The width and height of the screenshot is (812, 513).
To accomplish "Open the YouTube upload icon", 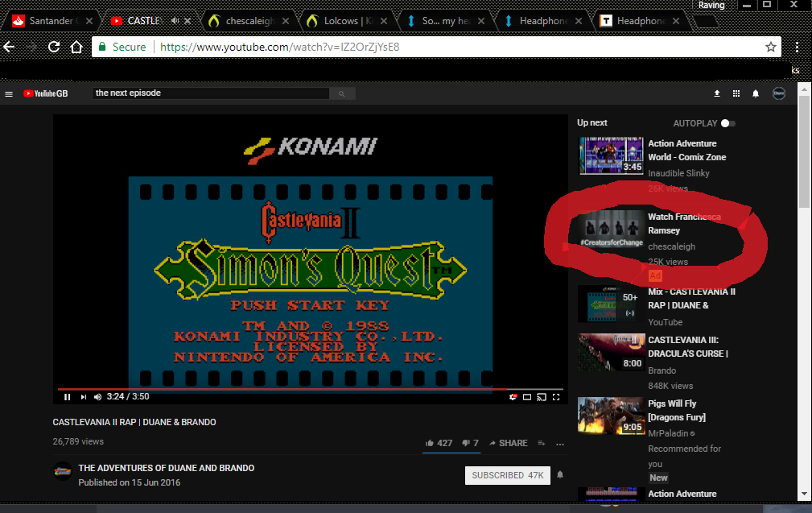I will point(717,93).
